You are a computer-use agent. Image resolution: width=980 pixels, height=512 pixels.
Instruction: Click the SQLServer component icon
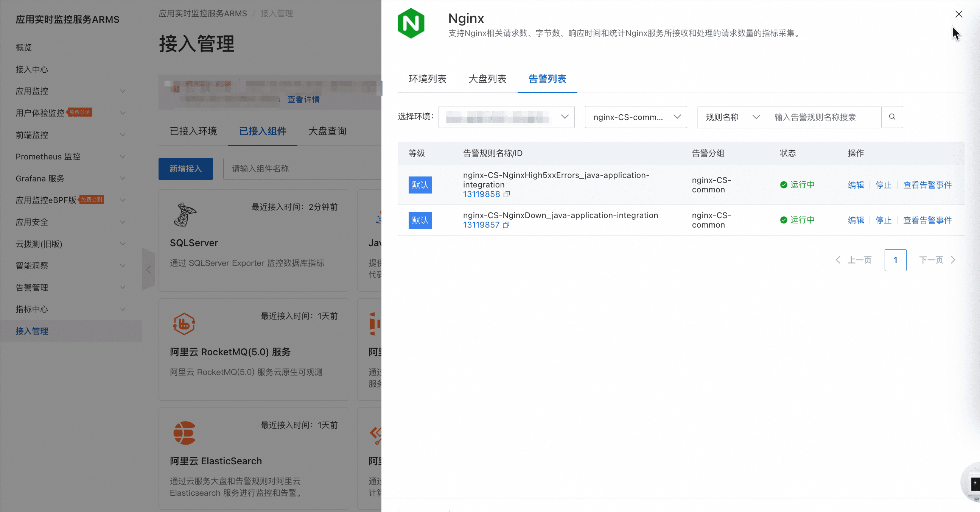click(x=185, y=215)
